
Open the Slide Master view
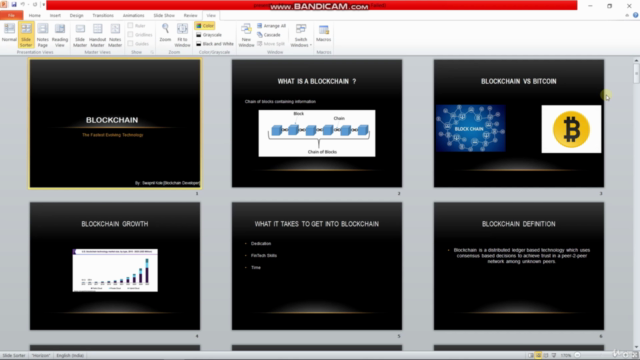pos(80,35)
